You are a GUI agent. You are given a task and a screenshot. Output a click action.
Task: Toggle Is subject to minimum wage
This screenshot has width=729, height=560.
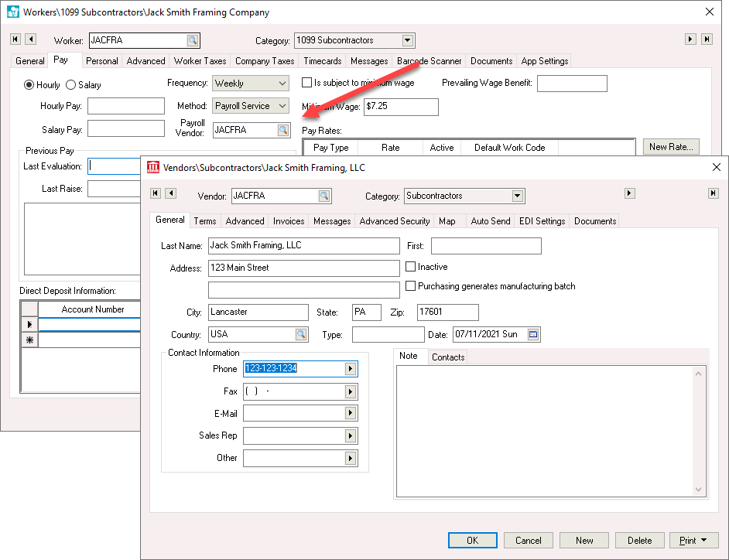pyautogui.click(x=306, y=83)
